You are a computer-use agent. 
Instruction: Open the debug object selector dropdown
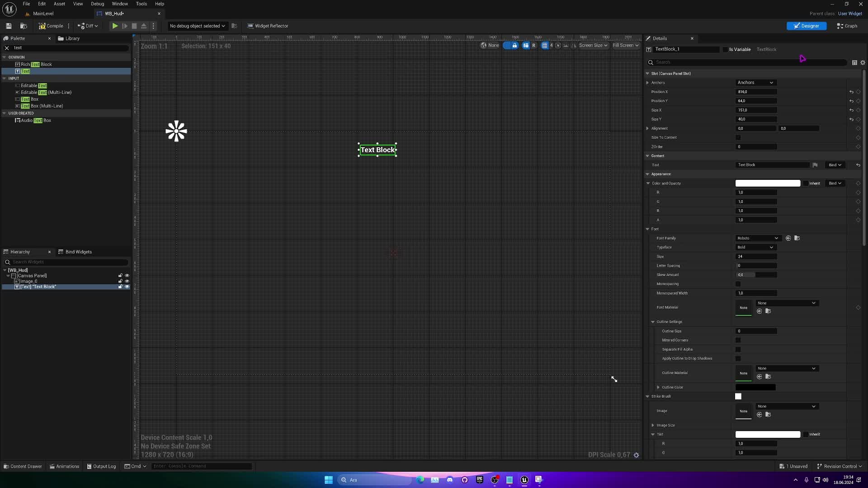click(x=197, y=26)
